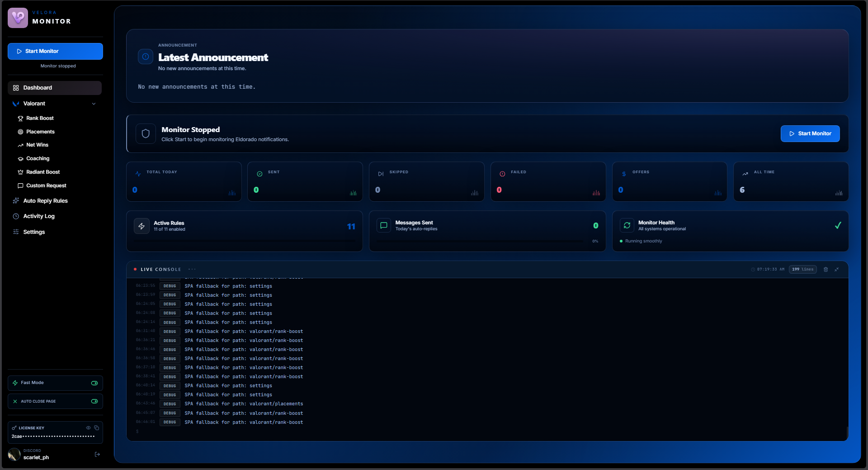
Task: Click the Sent checkmark icon
Action: [x=259, y=174]
